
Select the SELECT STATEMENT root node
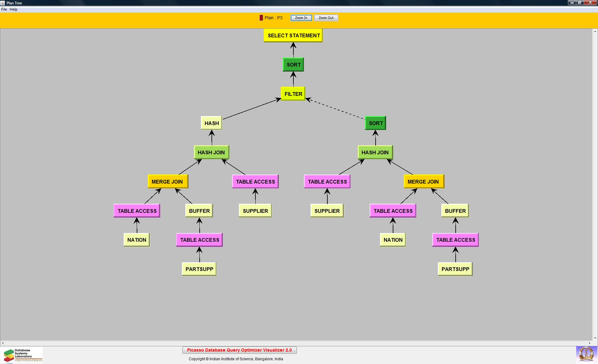(x=293, y=35)
